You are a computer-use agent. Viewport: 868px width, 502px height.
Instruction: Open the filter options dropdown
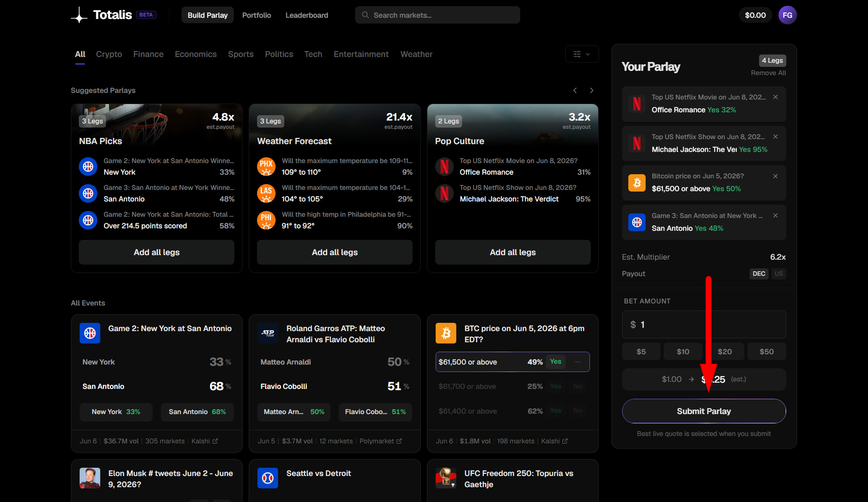click(x=582, y=54)
